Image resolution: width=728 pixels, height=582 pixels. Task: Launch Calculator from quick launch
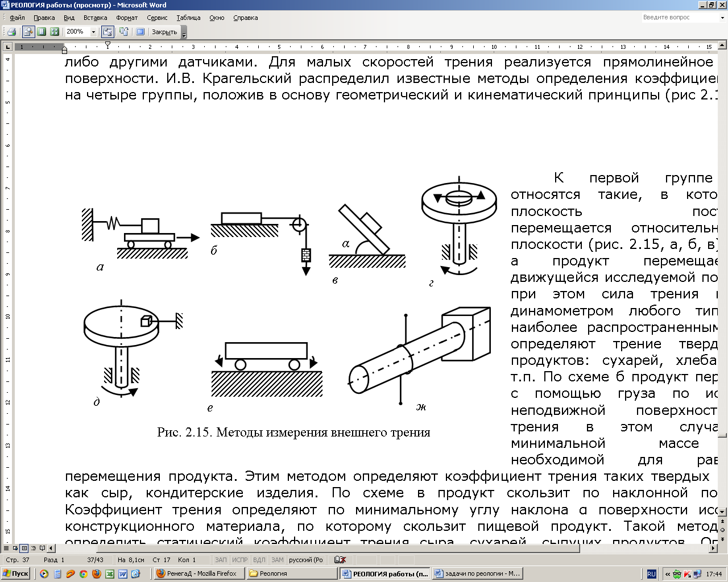pyautogui.click(x=57, y=574)
